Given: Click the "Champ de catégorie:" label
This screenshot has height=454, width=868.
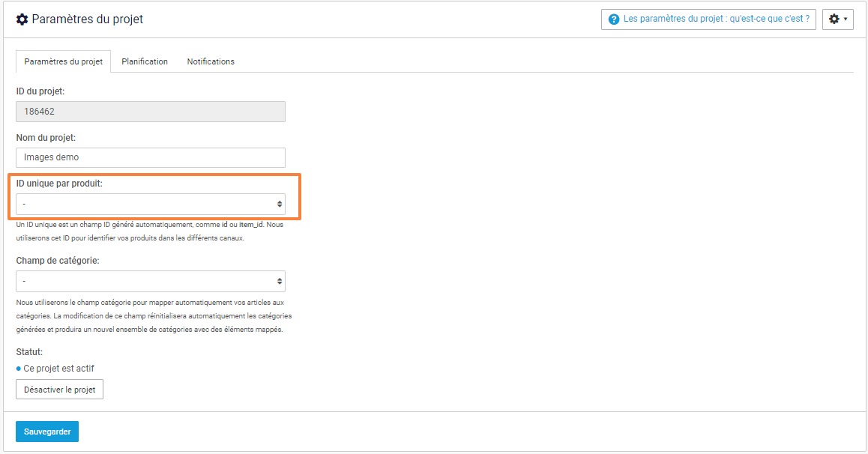Looking at the screenshot, I should (x=58, y=261).
